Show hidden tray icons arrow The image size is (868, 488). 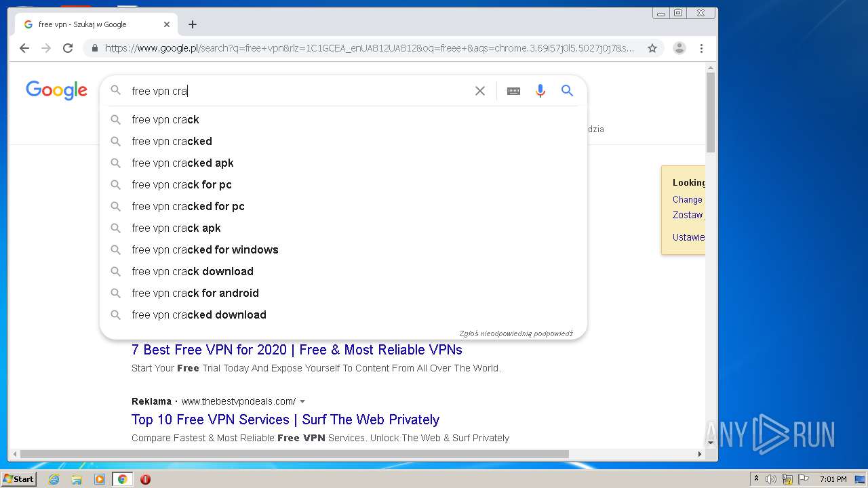click(x=756, y=479)
